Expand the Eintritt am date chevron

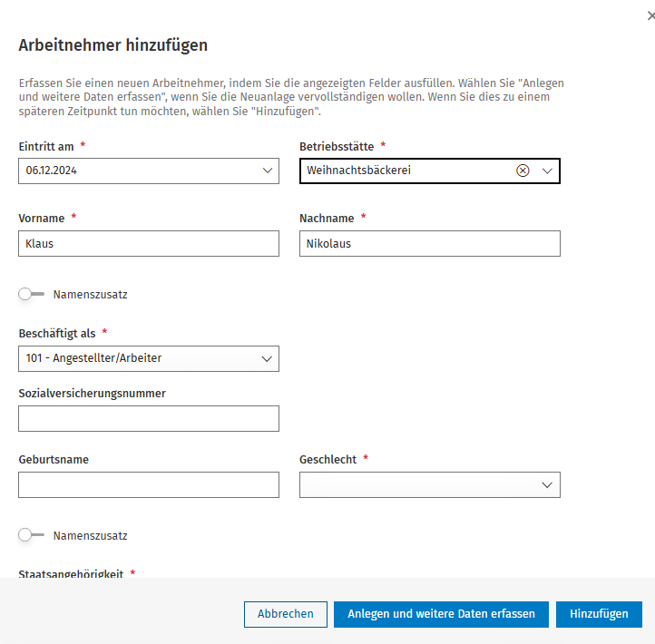(268, 171)
